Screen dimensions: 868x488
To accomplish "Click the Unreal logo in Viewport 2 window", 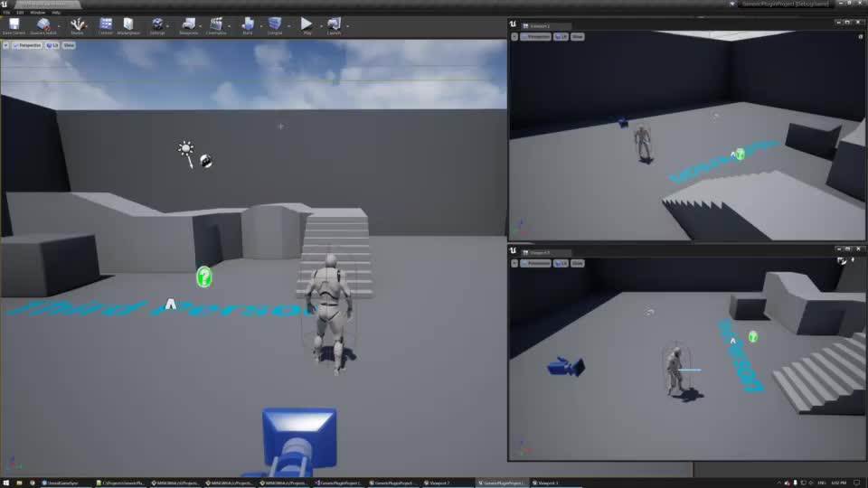I will [513, 24].
